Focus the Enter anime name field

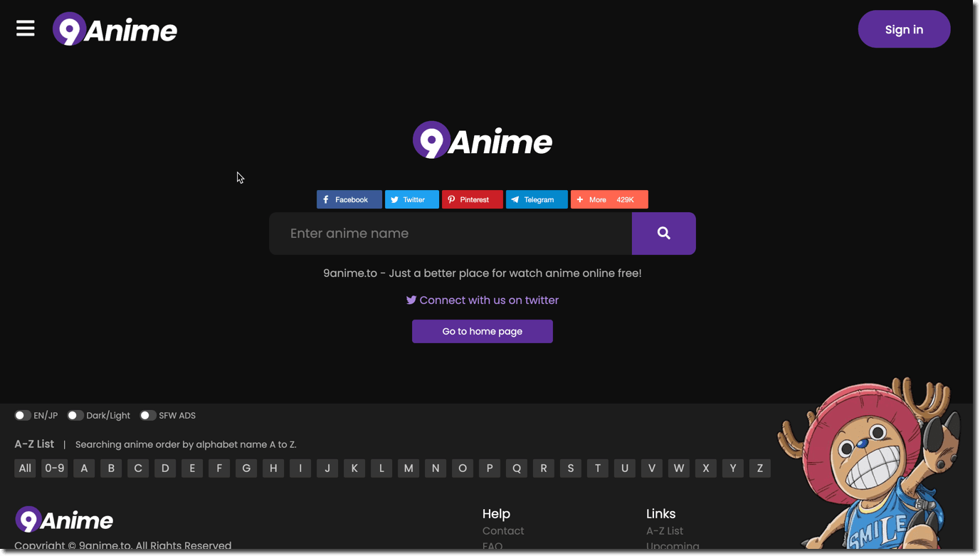click(x=451, y=234)
